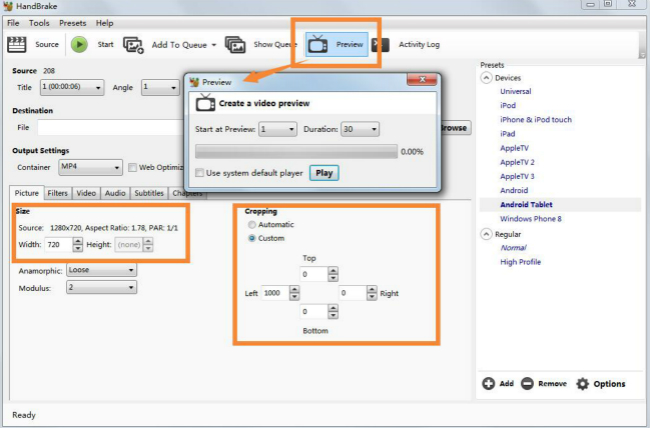Click the Source clapperboard icon
The width and height of the screenshot is (650, 428).
coord(17,44)
